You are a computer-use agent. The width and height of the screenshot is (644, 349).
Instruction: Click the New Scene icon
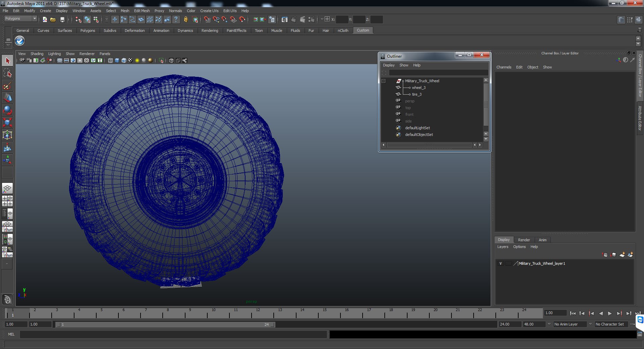[45, 19]
